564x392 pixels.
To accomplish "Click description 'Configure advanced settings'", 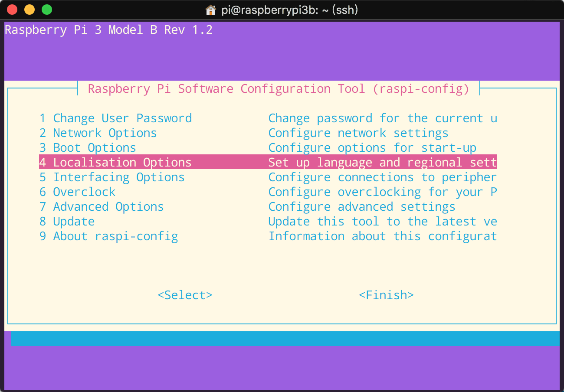I will [362, 207].
